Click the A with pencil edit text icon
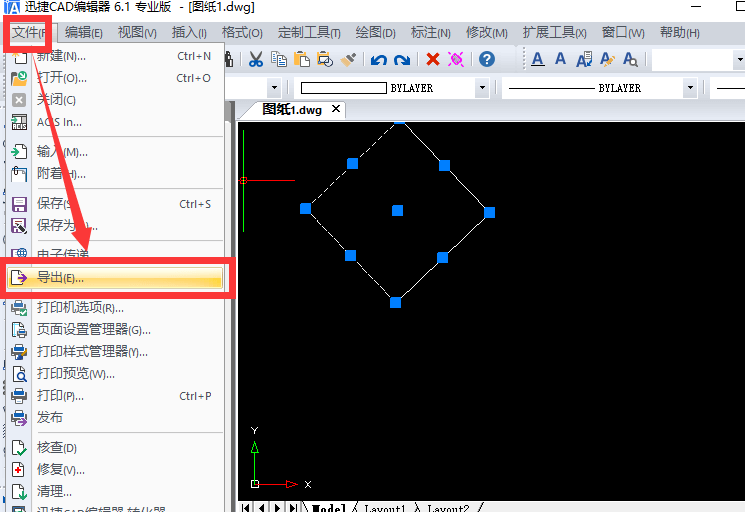 [607, 59]
